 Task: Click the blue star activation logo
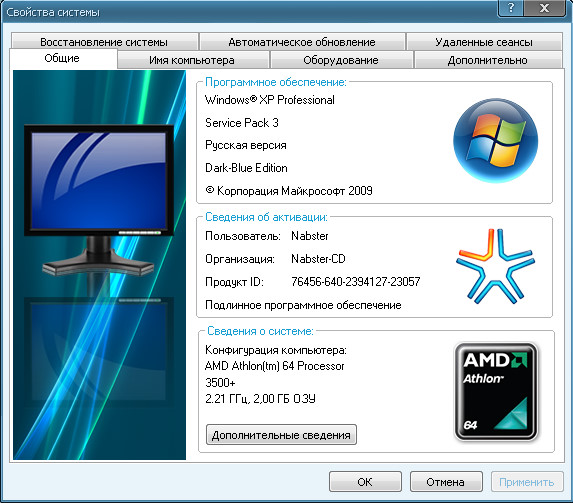click(x=495, y=266)
